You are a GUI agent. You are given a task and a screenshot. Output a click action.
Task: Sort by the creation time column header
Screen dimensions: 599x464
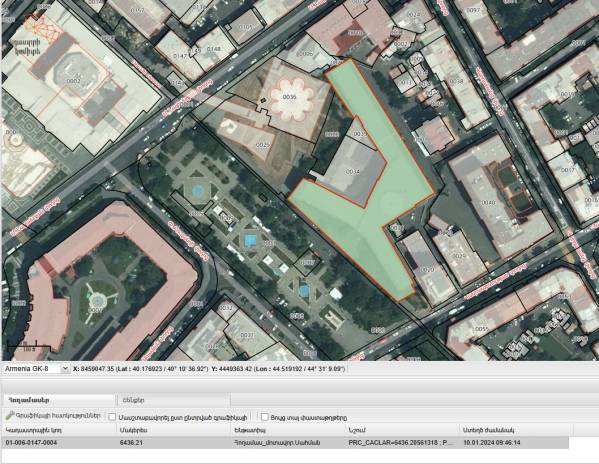(x=514, y=430)
